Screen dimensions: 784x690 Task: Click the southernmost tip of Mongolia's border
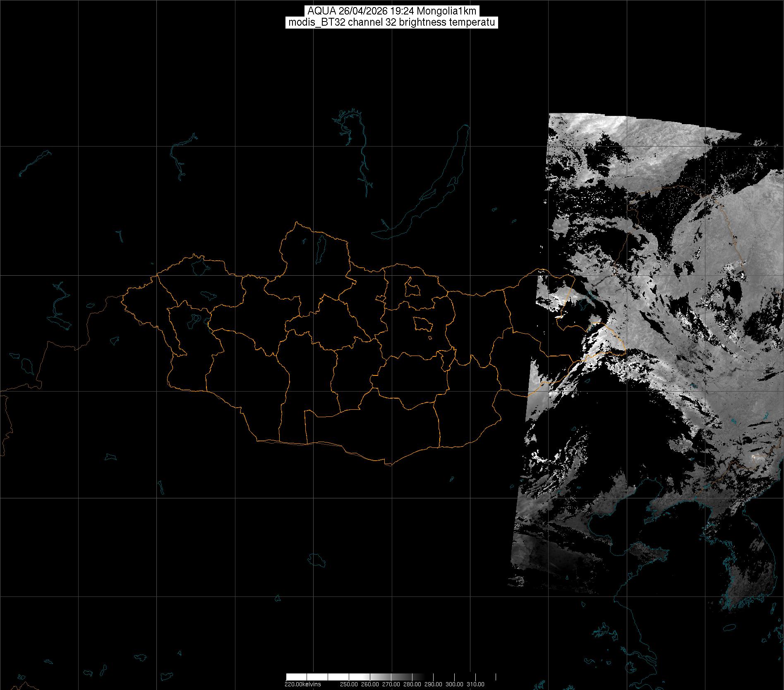pos(388,465)
